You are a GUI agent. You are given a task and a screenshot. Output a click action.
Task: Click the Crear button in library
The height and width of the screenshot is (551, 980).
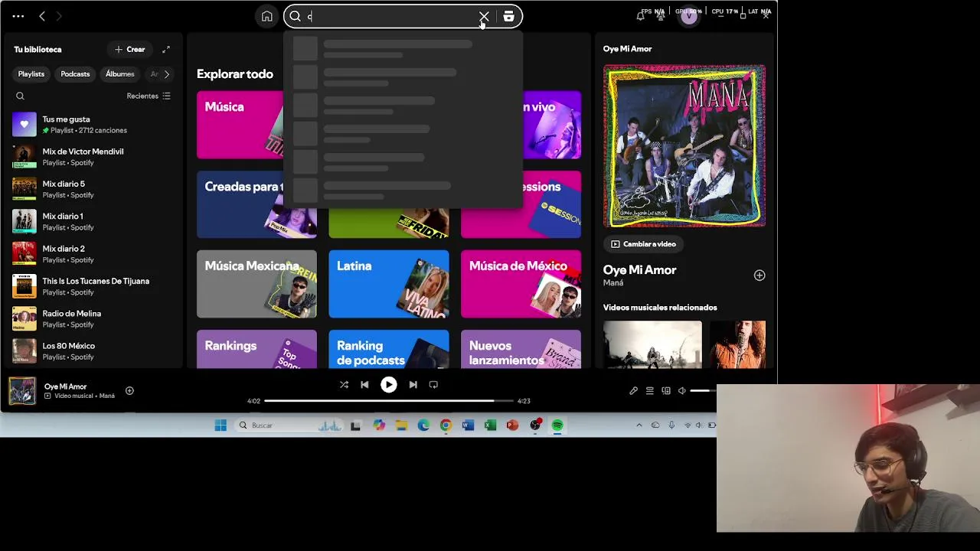pos(129,49)
